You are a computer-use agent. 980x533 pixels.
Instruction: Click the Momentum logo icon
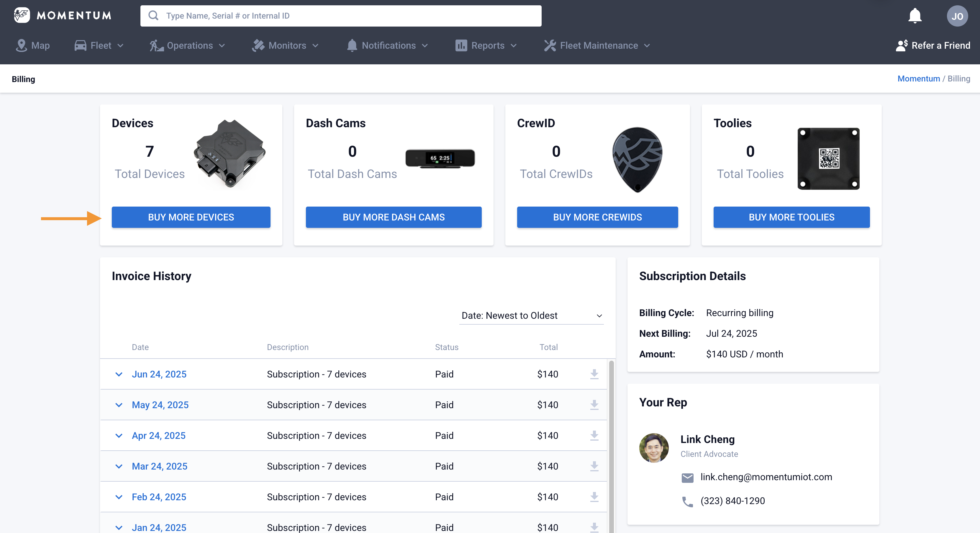(x=22, y=15)
